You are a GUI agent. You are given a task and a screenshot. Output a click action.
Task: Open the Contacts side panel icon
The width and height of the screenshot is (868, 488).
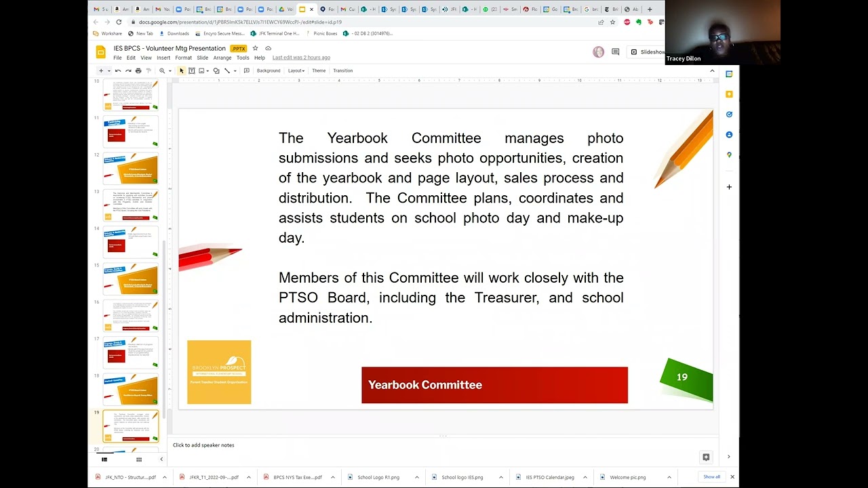click(729, 135)
